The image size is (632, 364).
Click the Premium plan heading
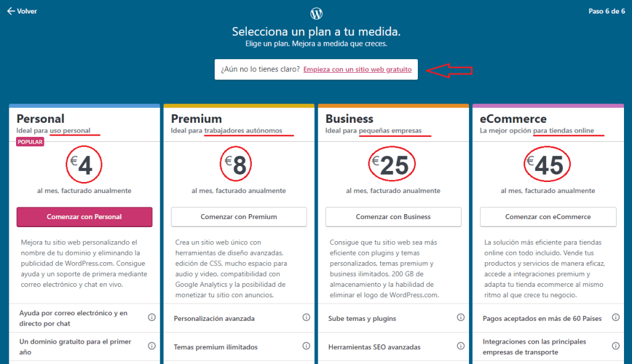click(196, 118)
